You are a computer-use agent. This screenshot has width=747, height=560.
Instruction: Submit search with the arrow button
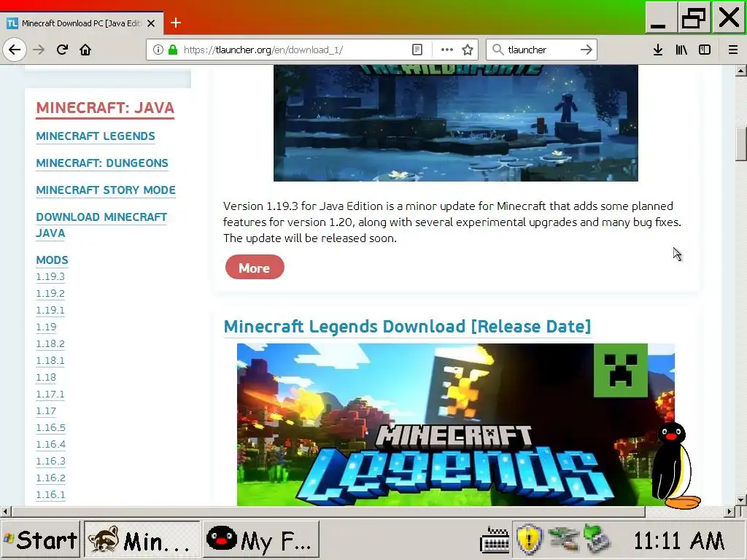[x=587, y=50]
